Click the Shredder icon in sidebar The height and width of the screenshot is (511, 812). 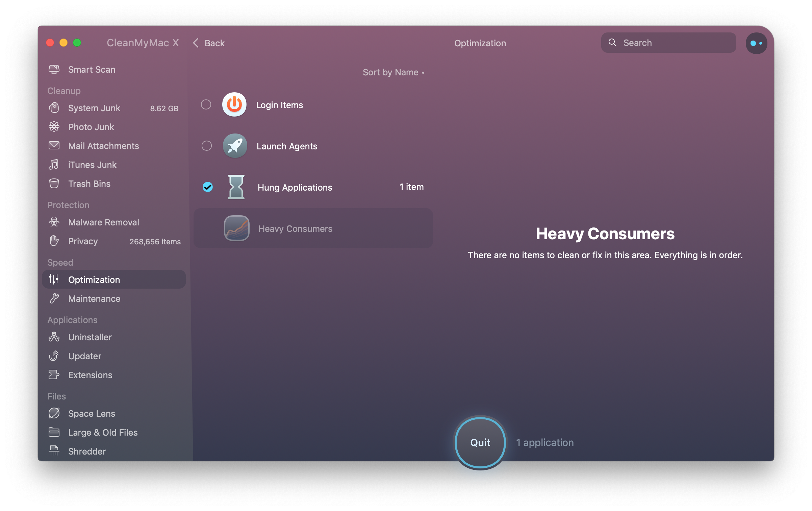click(x=54, y=451)
